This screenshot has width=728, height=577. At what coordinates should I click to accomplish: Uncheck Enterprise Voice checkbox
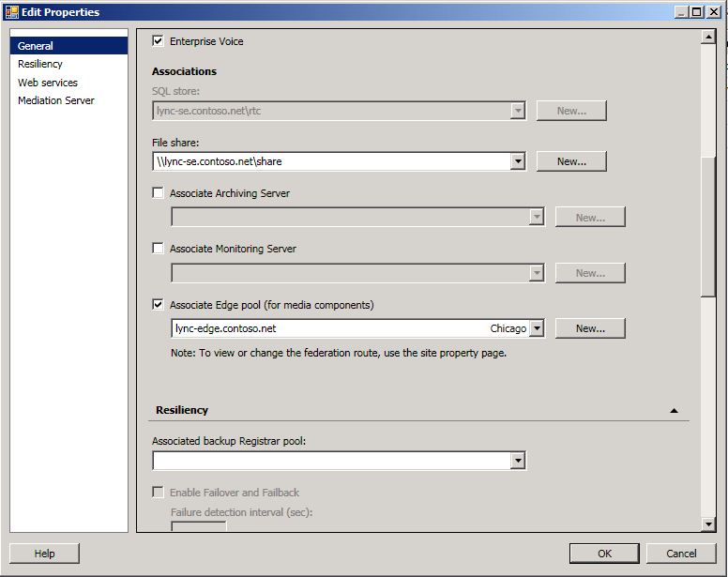(158, 41)
